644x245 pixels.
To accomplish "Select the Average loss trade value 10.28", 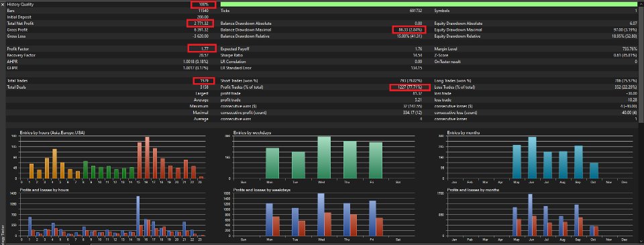I will (633, 100).
